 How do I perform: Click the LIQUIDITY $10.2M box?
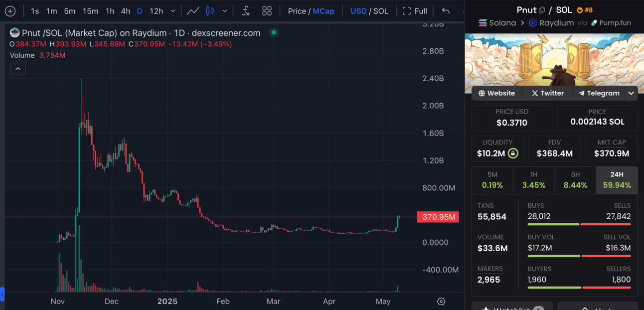497,149
